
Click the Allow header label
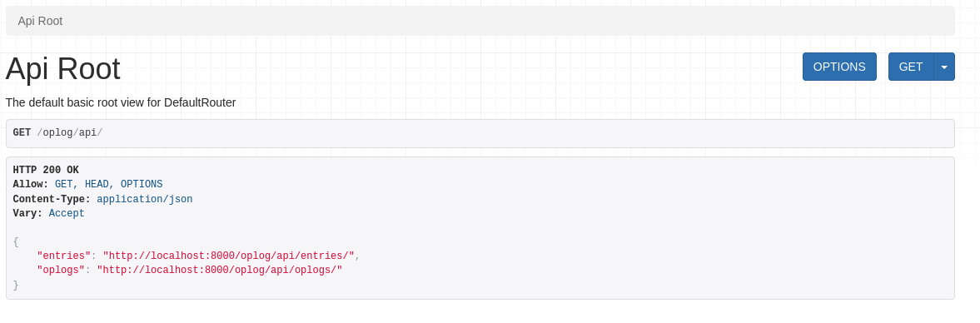coord(31,184)
